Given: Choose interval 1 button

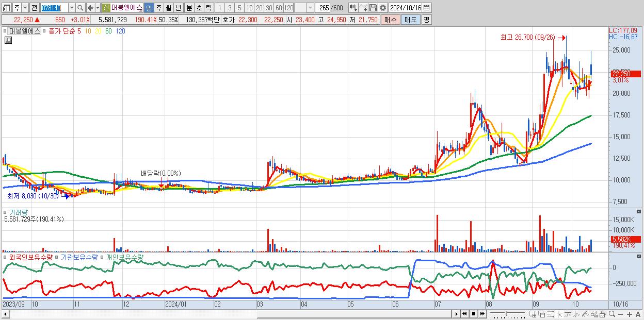Looking at the screenshot, I should pos(220,8).
